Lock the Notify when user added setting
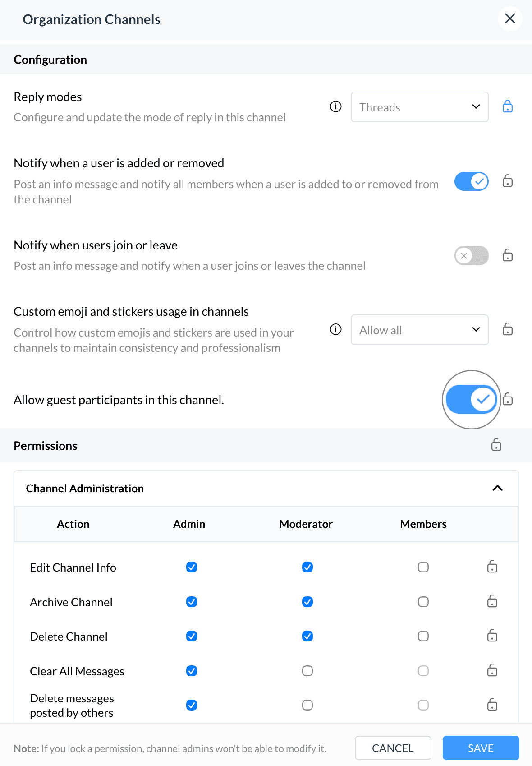The width and height of the screenshot is (532, 766). pos(508,181)
